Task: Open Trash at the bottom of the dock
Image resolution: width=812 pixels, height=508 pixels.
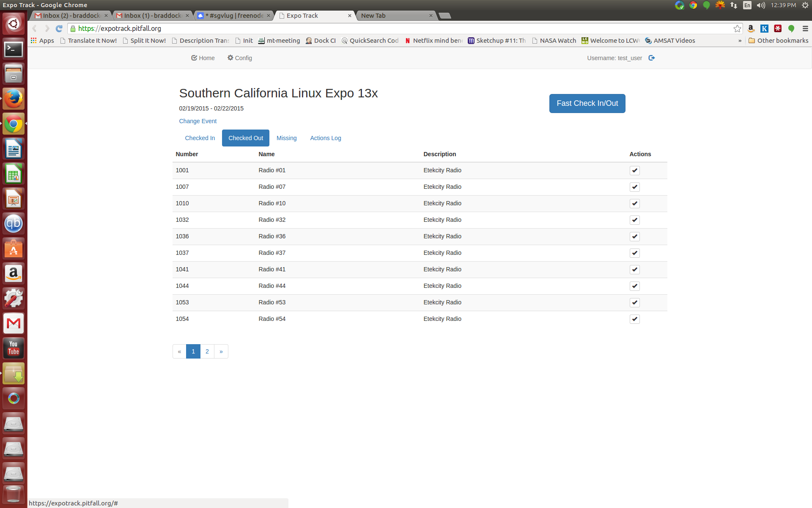Action: pos(14,494)
